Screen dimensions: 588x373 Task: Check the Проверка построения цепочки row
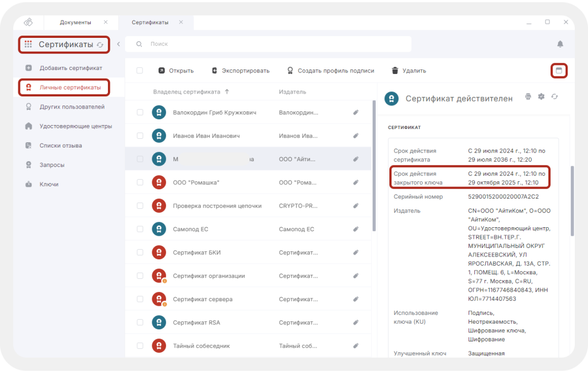pos(140,206)
